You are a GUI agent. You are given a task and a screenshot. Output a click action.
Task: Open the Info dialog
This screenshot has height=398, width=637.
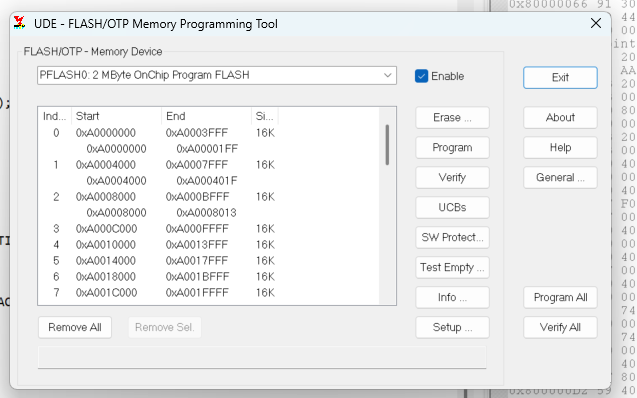pos(452,298)
